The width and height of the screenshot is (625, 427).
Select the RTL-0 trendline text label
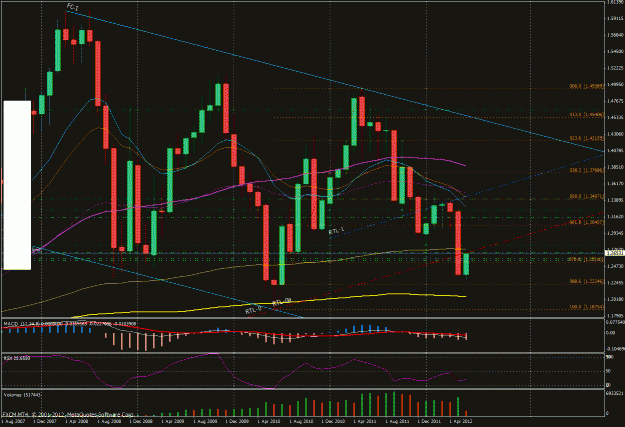click(x=254, y=309)
